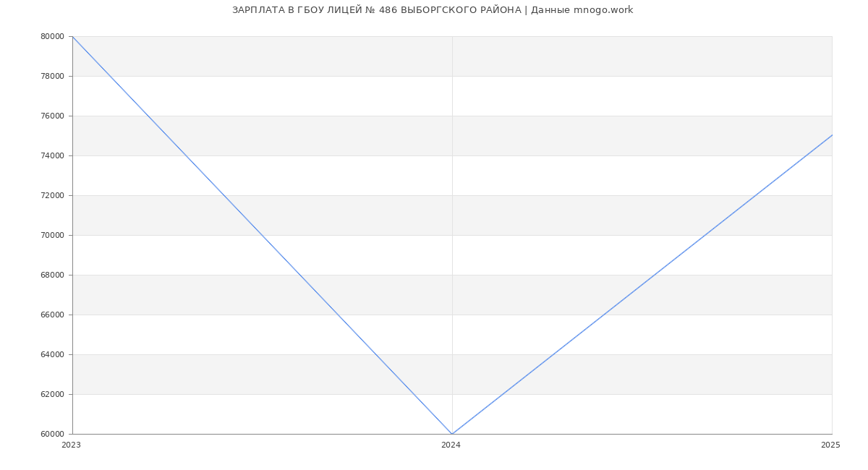Image resolution: width=868 pixels, height=470 pixels.
Task: Click the 66000 y-axis label
Action: coord(53,315)
